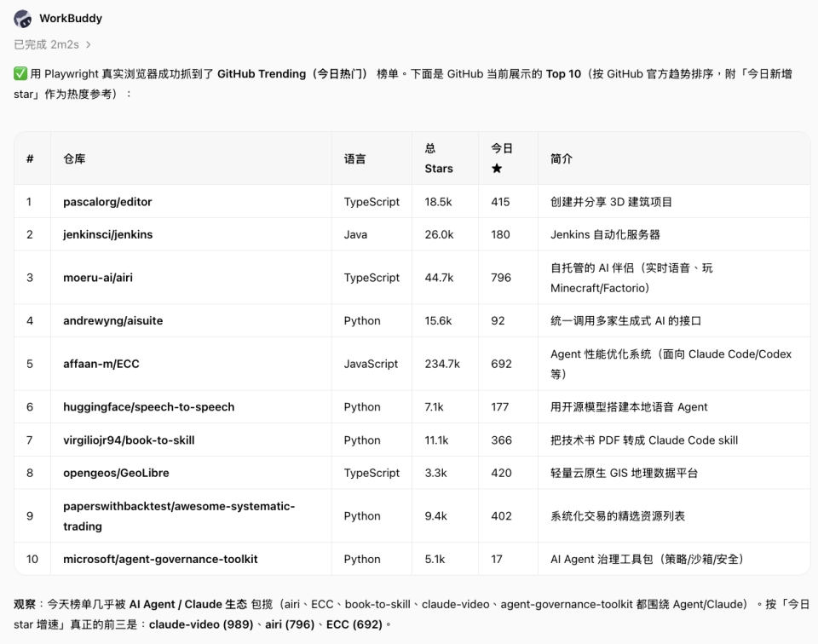
Task: Click the 692 today stars value
Action: coord(501,364)
